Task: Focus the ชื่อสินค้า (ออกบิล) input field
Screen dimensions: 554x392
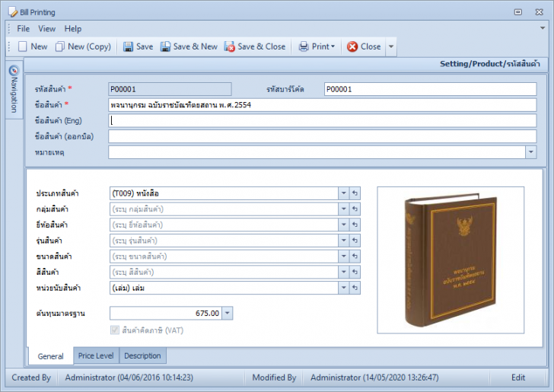Action: 322,136
